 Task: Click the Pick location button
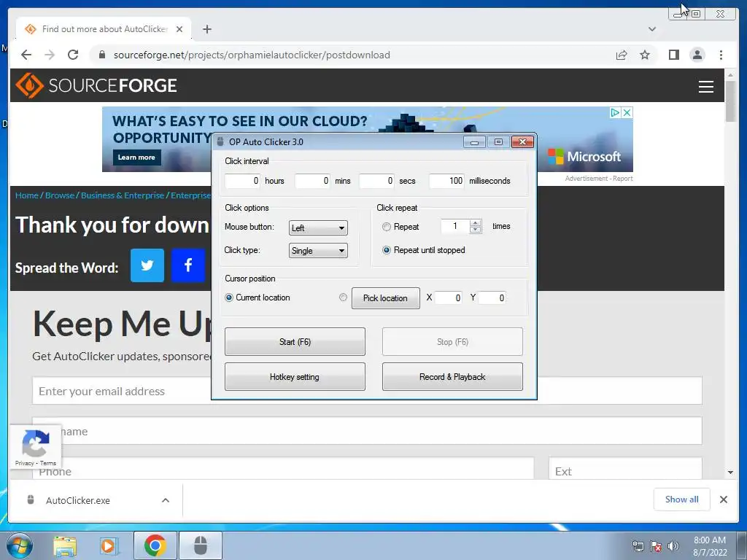[x=385, y=298]
